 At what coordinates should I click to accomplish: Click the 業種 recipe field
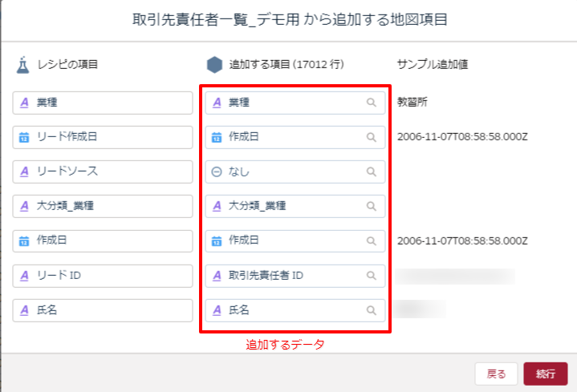103,103
